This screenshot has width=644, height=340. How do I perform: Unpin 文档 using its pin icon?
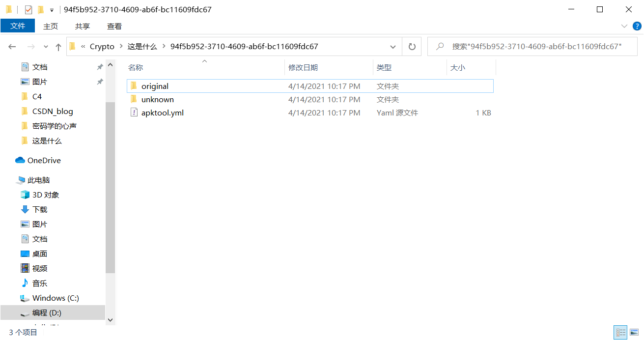pos(100,67)
